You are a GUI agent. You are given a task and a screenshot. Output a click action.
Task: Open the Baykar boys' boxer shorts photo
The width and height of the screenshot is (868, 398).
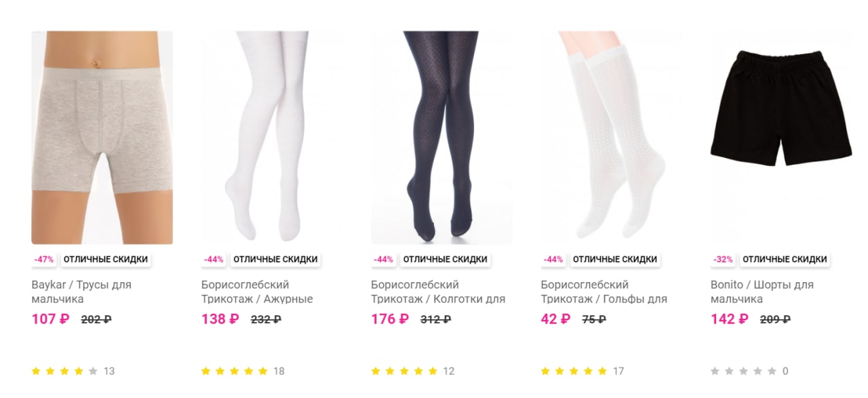pyautogui.click(x=102, y=138)
